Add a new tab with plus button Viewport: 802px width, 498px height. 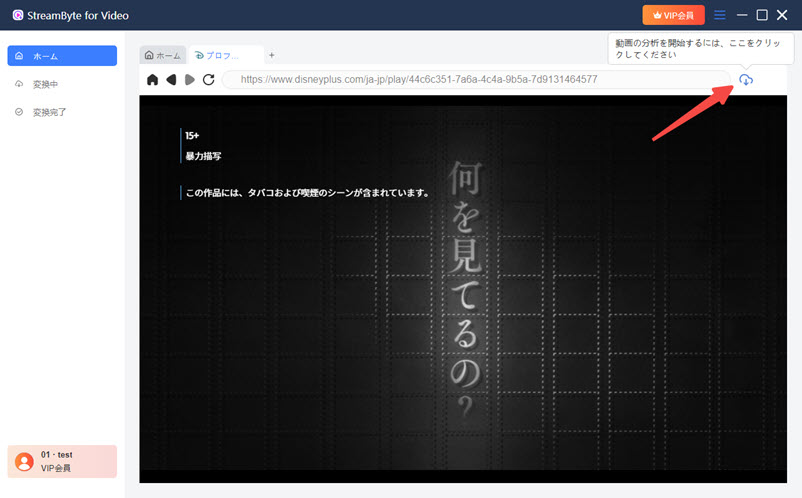272,55
